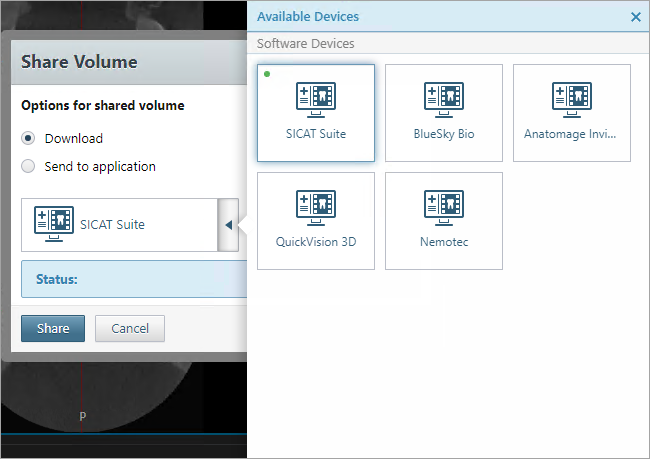Select the Download radio option
The image size is (650, 459).
tap(29, 138)
